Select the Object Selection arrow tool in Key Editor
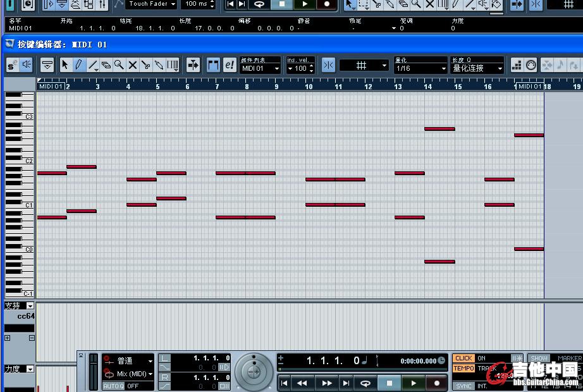This screenshot has height=392, width=583. click(65, 65)
